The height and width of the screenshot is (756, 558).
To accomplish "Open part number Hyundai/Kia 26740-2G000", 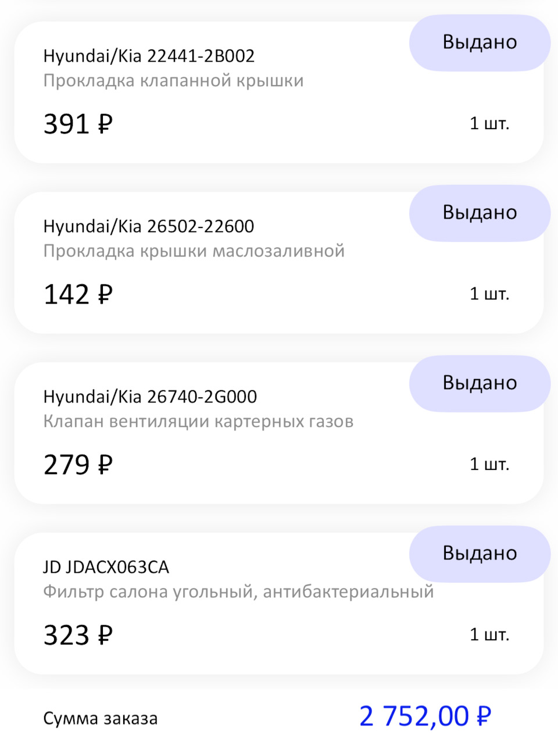I will (150, 397).
